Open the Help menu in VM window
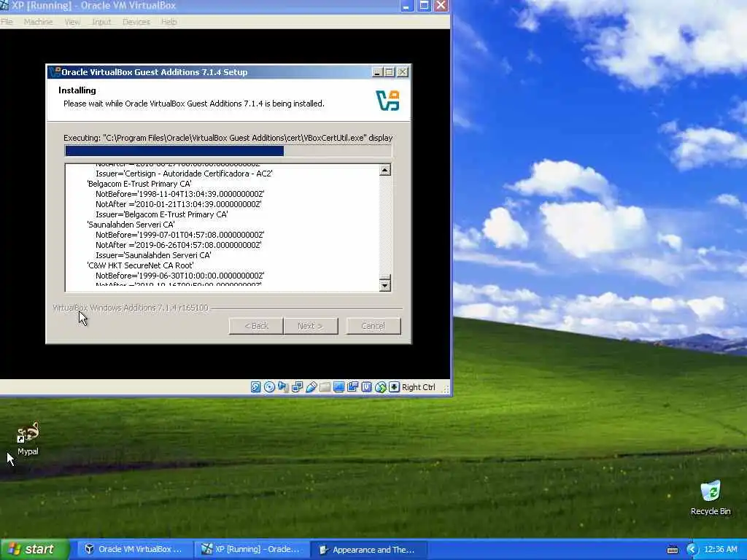This screenshot has height=560, width=747. [169, 22]
